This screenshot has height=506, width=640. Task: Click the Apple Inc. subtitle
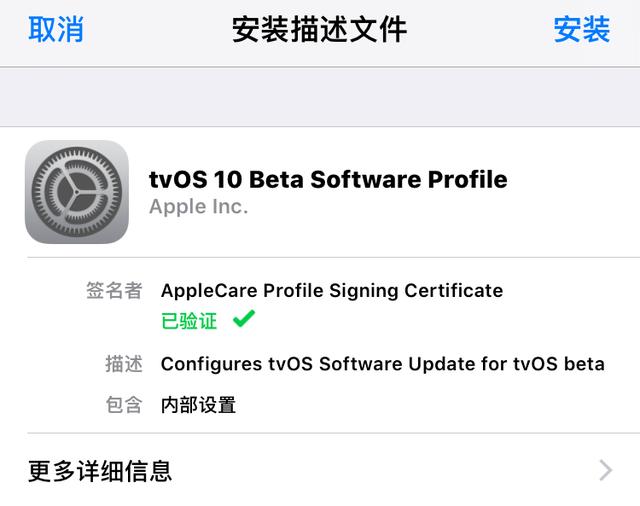coord(198,207)
